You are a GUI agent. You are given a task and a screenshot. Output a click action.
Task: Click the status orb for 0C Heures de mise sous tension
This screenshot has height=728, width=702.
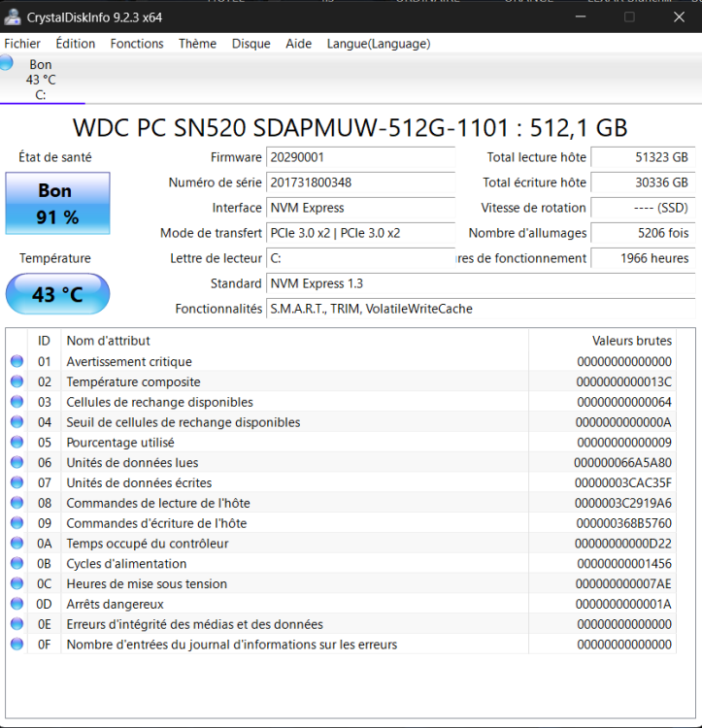[x=17, y=583]
